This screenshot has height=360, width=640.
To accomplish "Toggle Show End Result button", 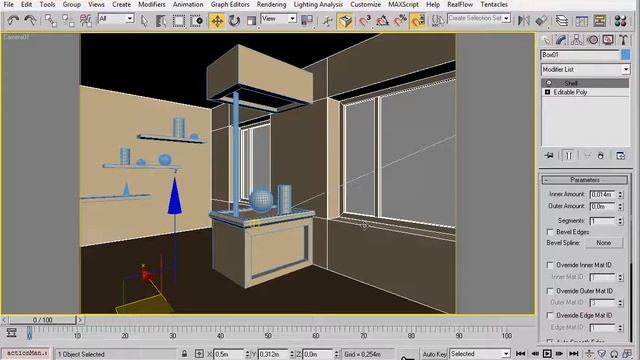I will pyautogui.click(x=569, y=156).
